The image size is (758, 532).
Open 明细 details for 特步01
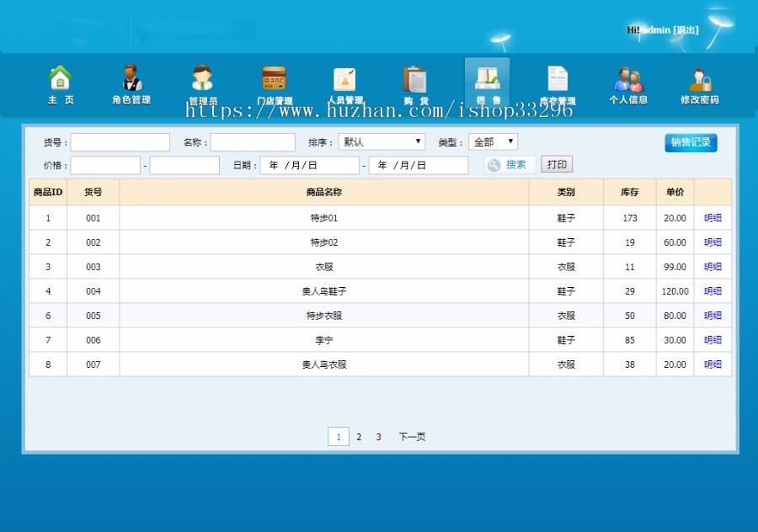tap(712, 217)
